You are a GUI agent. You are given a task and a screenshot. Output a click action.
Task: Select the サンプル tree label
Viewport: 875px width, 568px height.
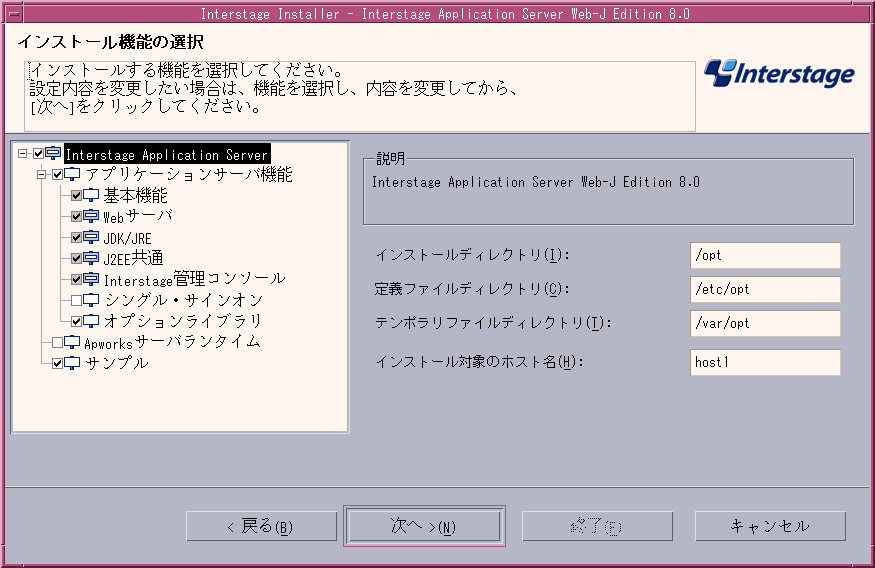point(117,363)
